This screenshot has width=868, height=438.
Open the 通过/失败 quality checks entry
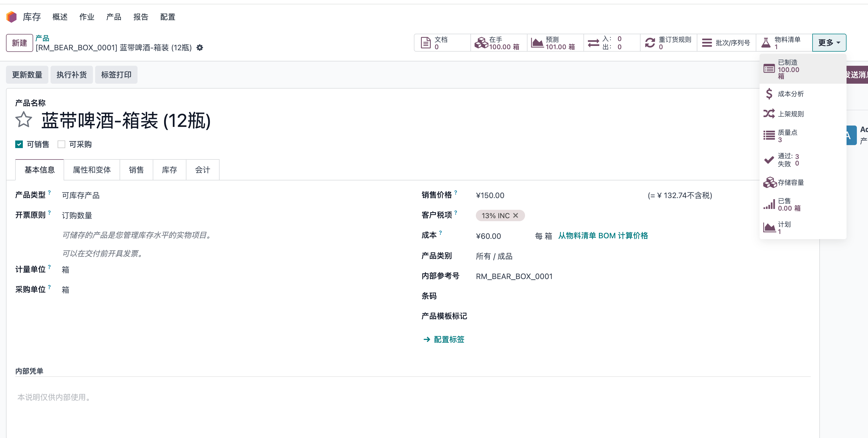803,160
